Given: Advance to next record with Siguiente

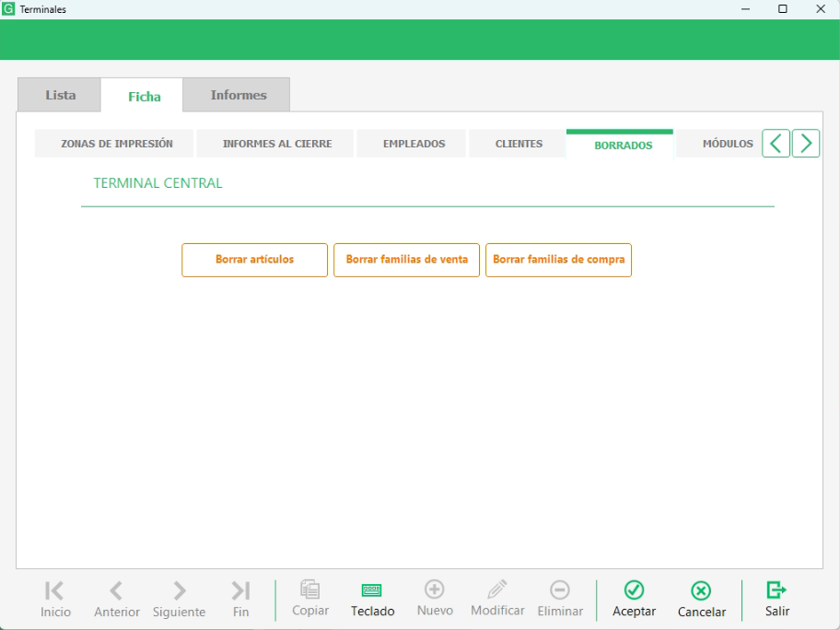Looking at the screenshot, I should tap(180, 591).
